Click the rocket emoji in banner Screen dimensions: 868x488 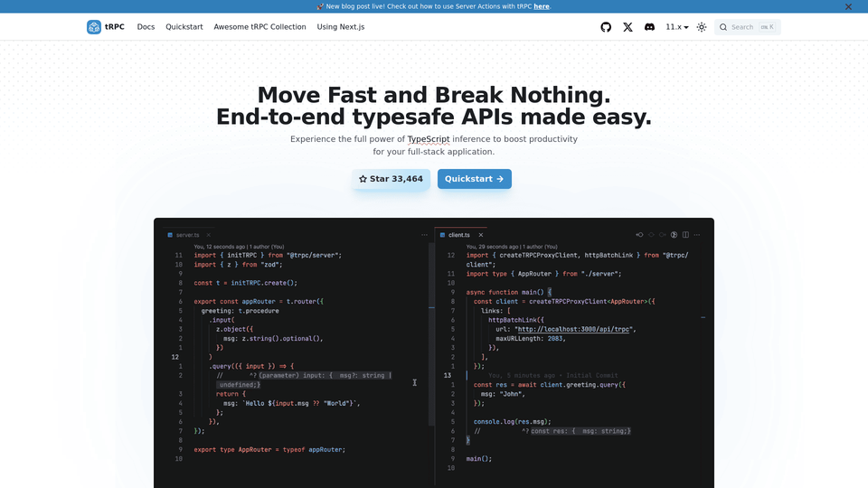coord(320,6)
